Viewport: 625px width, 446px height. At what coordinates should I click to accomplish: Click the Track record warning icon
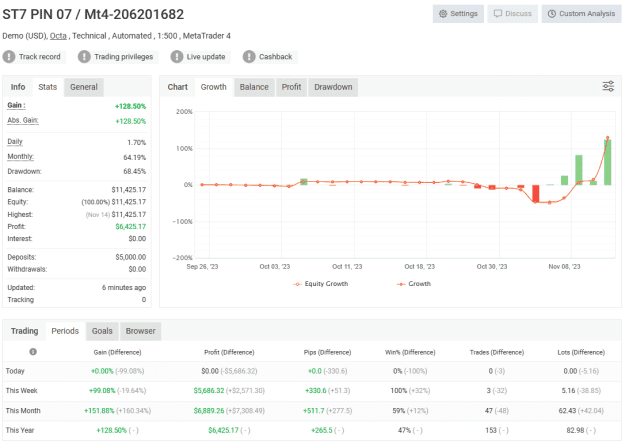click(x=9, y=57)
